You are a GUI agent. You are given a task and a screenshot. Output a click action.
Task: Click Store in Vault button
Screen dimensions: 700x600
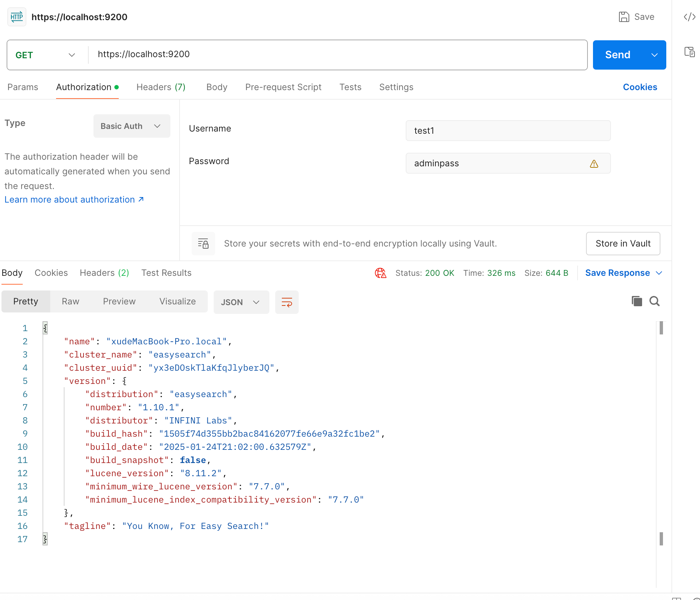(x=623, y=244)
